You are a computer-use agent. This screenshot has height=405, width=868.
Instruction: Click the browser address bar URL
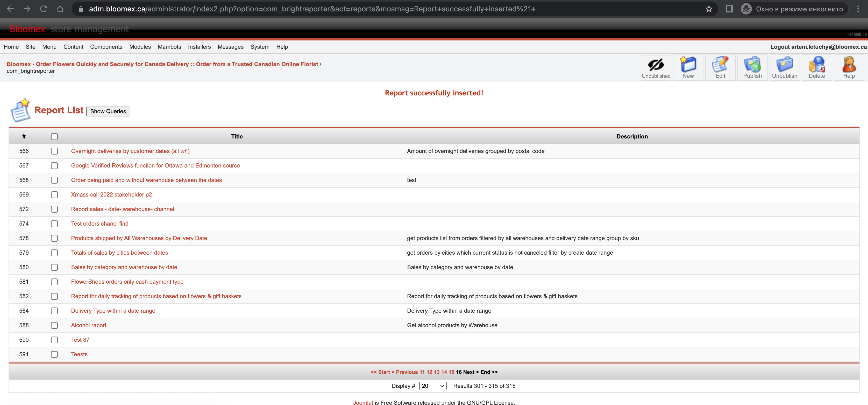pyautogui.click(x=312, y=9)
